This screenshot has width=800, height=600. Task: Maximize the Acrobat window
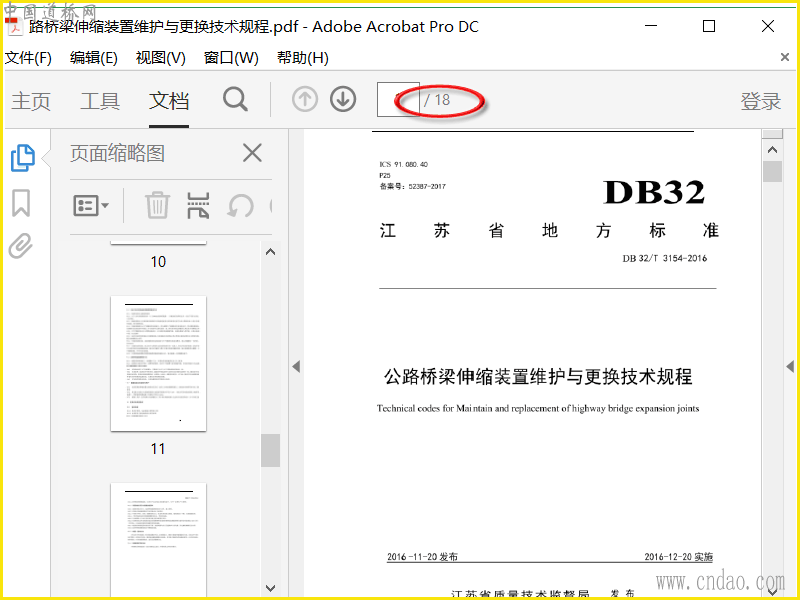coord(709,26)
